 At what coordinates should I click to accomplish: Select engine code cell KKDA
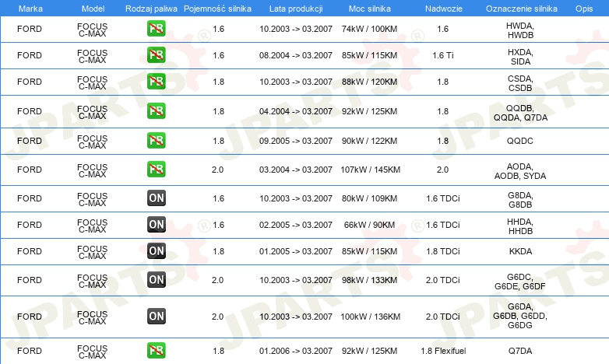[x=520, y=251]
